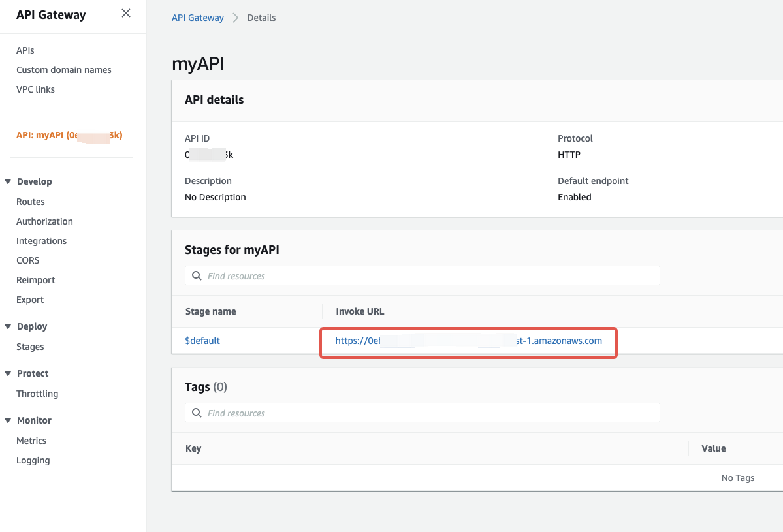Image resolution: width=783 pixels, height=532 pixels.
Task: Close the API Gateway sidebar panel
Action: (126, 14)
